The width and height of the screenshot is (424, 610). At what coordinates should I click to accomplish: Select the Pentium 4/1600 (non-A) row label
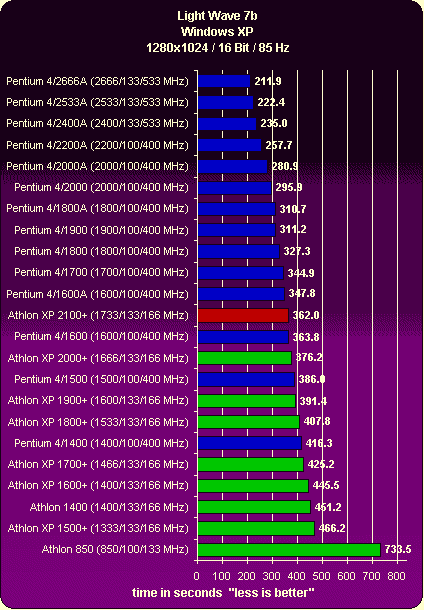coord(101,336)
